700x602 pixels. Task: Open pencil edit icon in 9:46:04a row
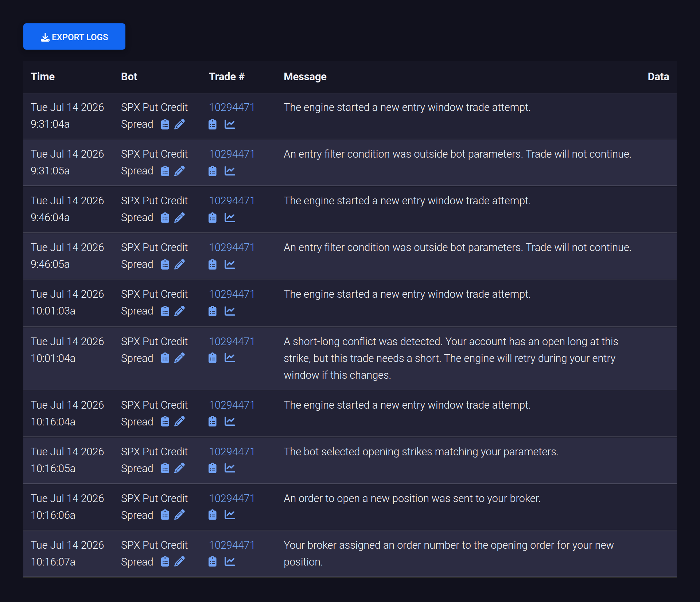click(179, 218)
